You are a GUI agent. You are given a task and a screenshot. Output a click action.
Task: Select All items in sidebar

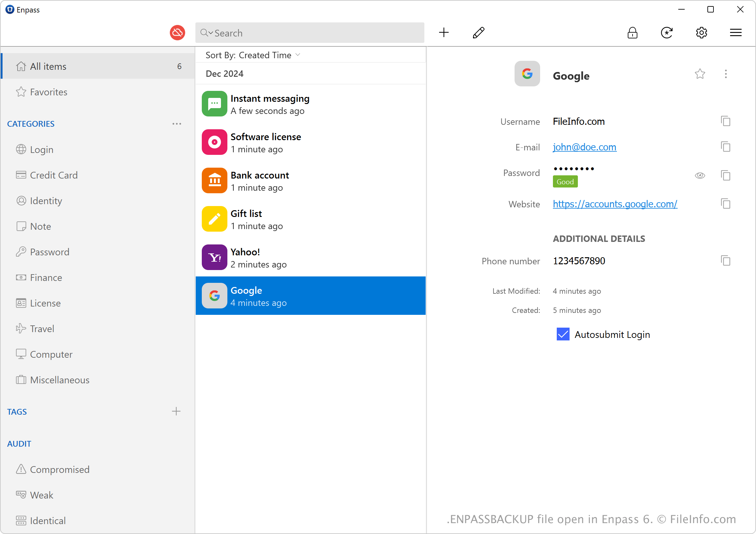click(x=98, y=66)
